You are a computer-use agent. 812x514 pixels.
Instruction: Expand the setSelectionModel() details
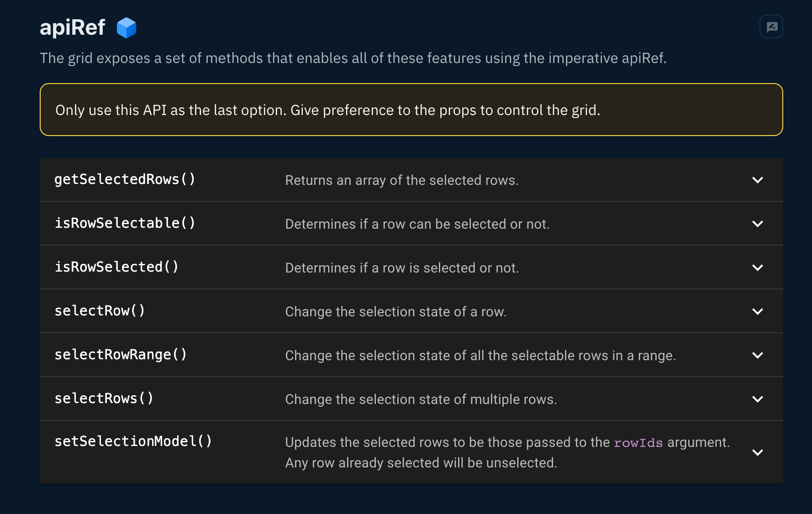click(x=757, y=452)
